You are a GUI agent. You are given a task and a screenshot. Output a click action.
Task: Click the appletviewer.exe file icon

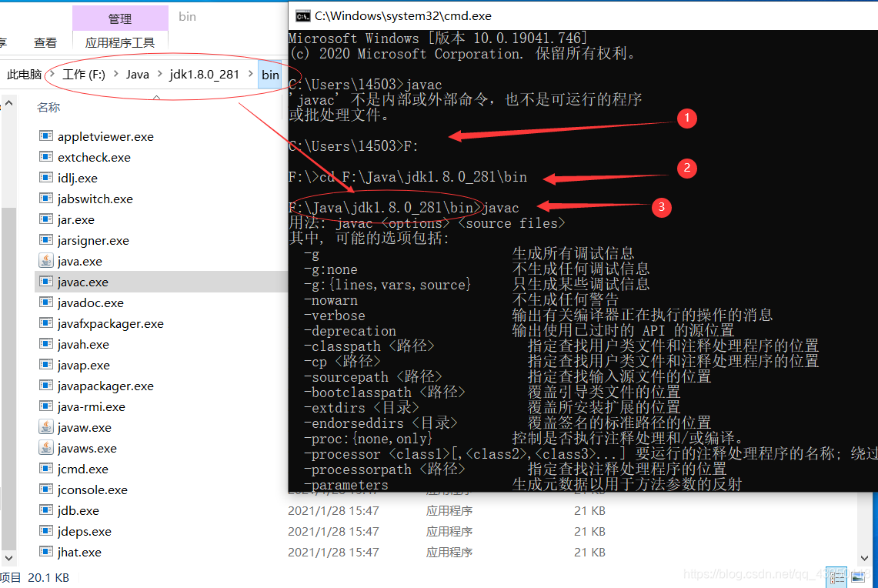pos(46,136)
